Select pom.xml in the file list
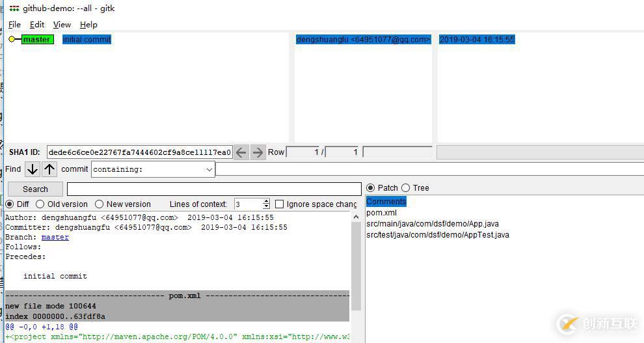Viewport: 644px width, 343px height. [382, 213]
